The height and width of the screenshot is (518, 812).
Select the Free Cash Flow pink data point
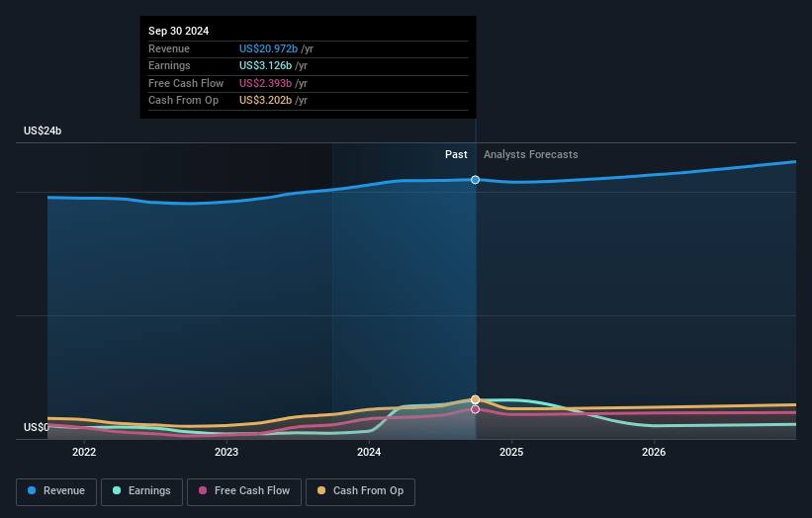click(x=476, y=409)
